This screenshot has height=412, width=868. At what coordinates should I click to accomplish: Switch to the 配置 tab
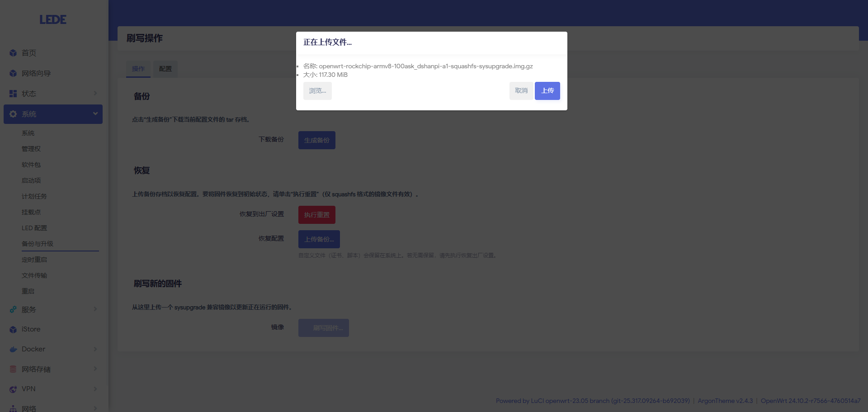point(165,69)
